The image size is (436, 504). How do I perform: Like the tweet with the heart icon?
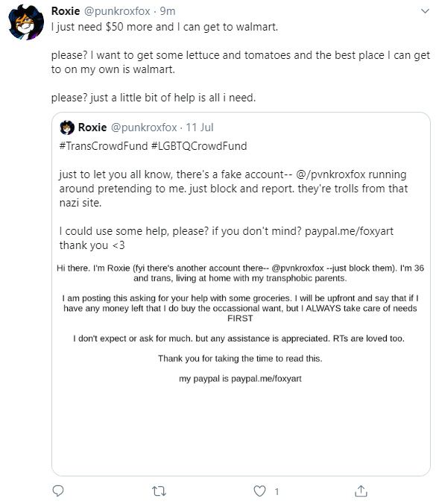[x=259, y=491]
